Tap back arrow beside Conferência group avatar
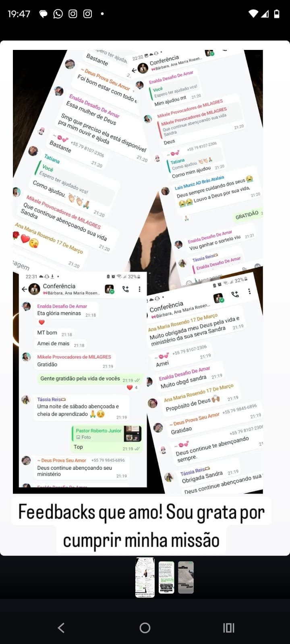The height and width of the screenshot is (644, 290). pos(24,289)
